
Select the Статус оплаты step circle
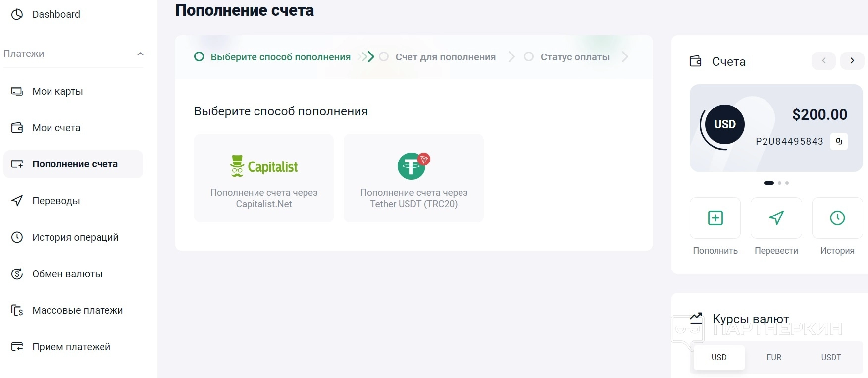(x=529, y=57)
